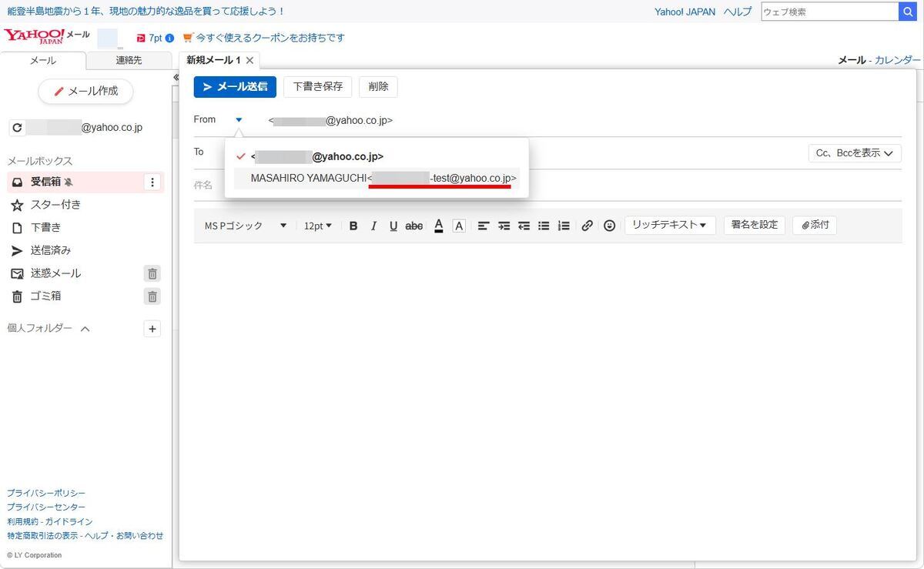Click the メール作成 compose button
Screen dimensions: 924x569
tap(85, 92)
